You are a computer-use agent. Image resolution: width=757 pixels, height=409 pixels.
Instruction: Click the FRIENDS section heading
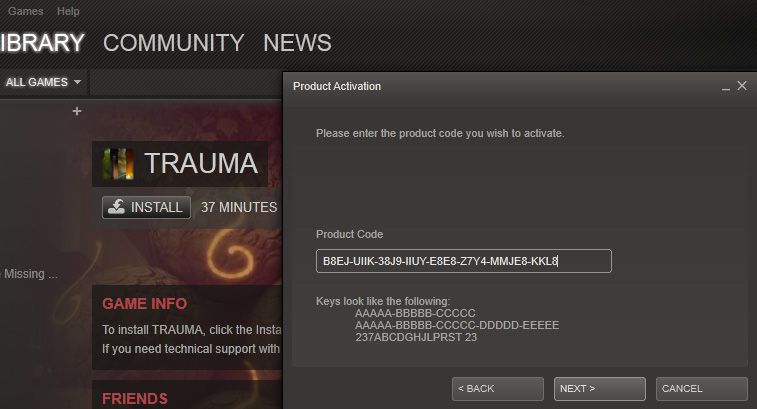coord(135,398)
